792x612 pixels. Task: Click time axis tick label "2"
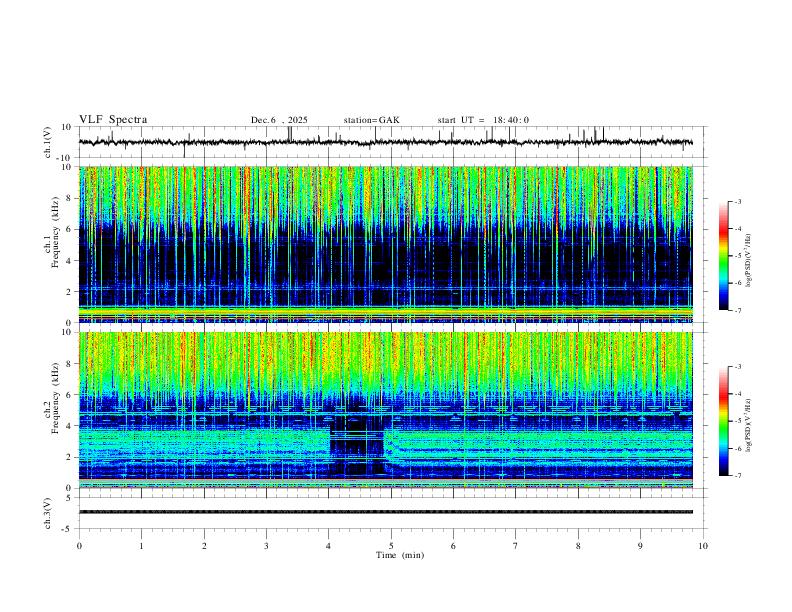tap(204, 546)
